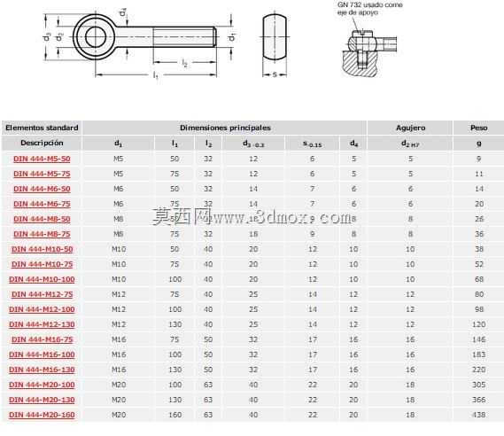Open the DIN 444-M20-160 product link

42,416
